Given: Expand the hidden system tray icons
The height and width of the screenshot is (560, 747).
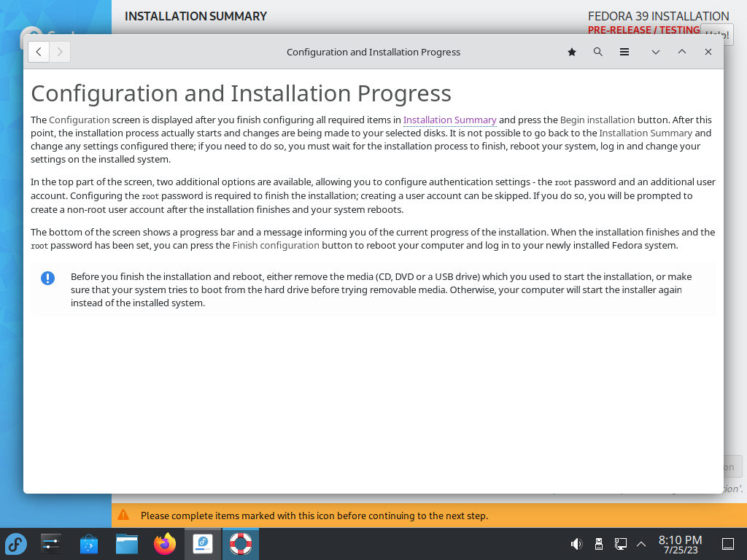Looking at the screenshot, I should [641, 544].
